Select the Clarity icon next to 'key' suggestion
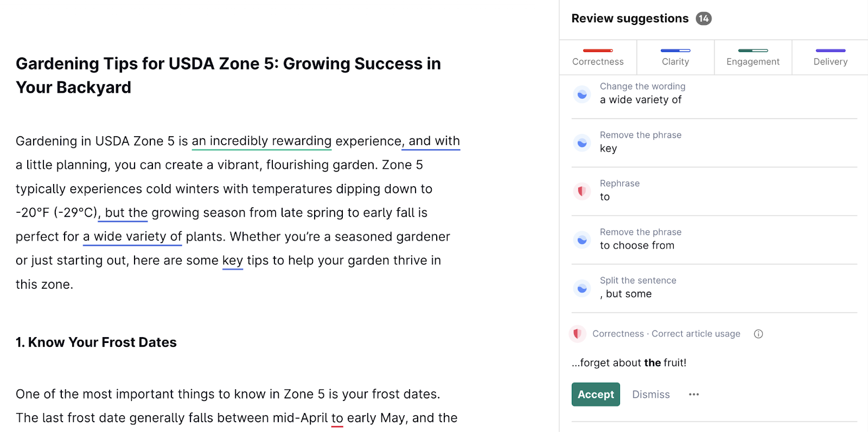Image resolution: width=868 pixels, height=432 pixels. tap(582, 143)
